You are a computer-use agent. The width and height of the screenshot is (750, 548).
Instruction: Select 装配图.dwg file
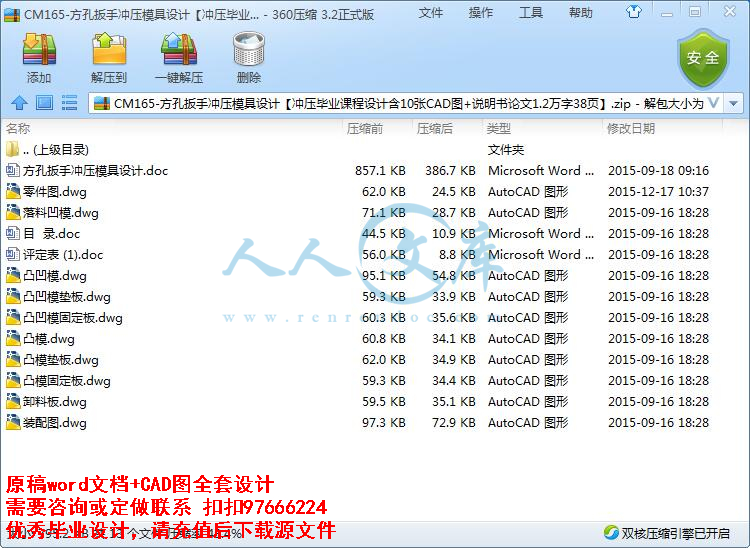[359, 423]
